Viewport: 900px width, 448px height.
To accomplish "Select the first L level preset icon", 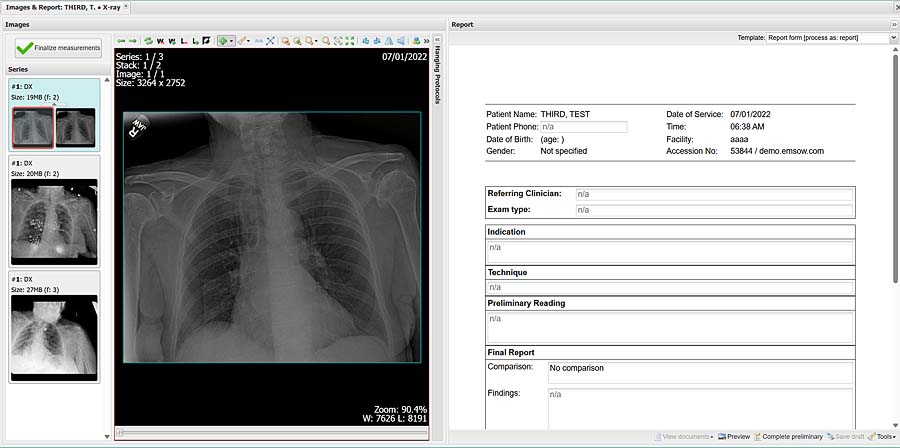I will pyautogui.click(x=184, y=41).
